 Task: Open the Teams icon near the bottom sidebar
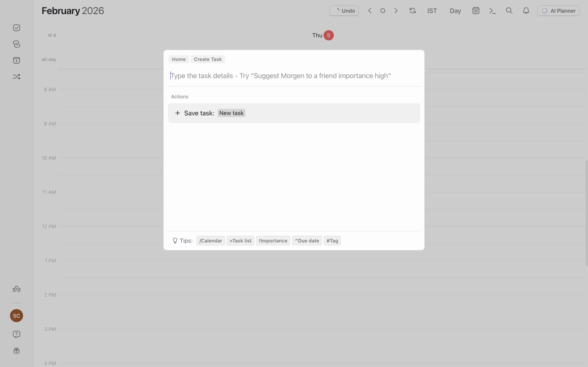click(x=16, y=289)
